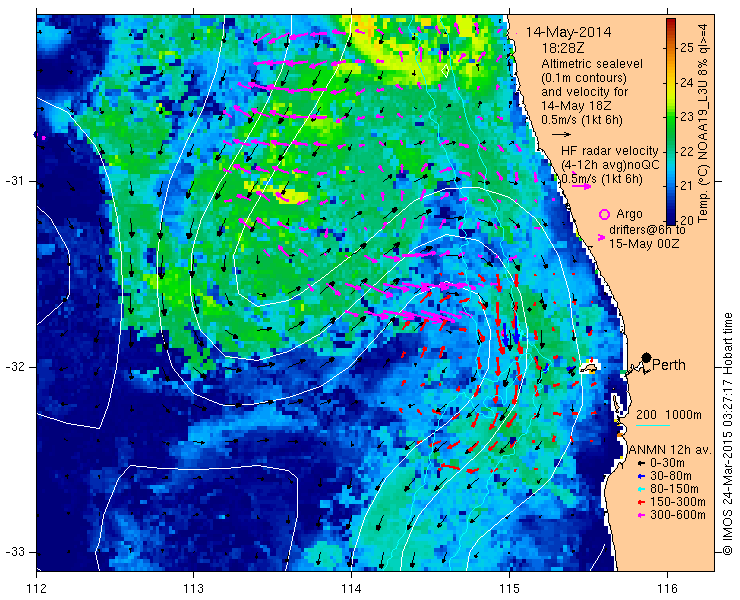The height and width of the screenshot is (600, 740).
Task: Click the latitude -31 axis label
Action: coord(14,181)
